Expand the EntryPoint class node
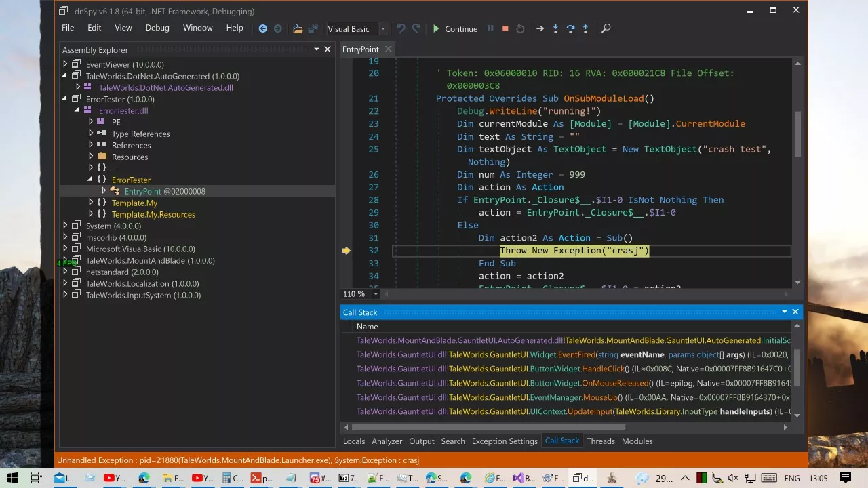 point(104,191)
